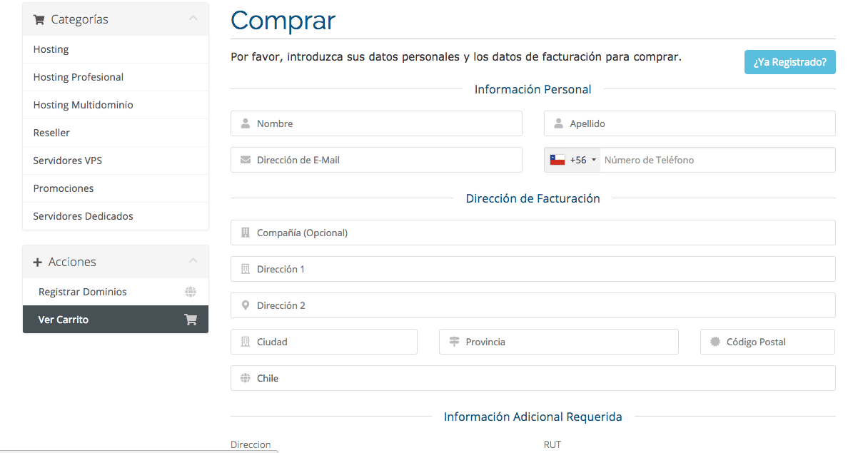Click the Registrar Dominios action link
Viewport: 868px width, 453px height.
click(116, 292)
